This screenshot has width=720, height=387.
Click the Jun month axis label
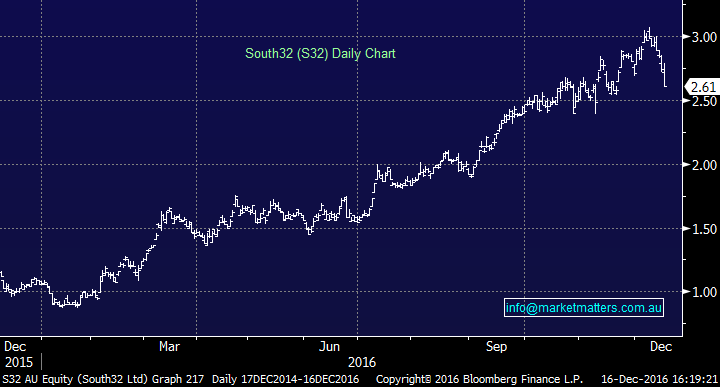click(x=330, y=346)
